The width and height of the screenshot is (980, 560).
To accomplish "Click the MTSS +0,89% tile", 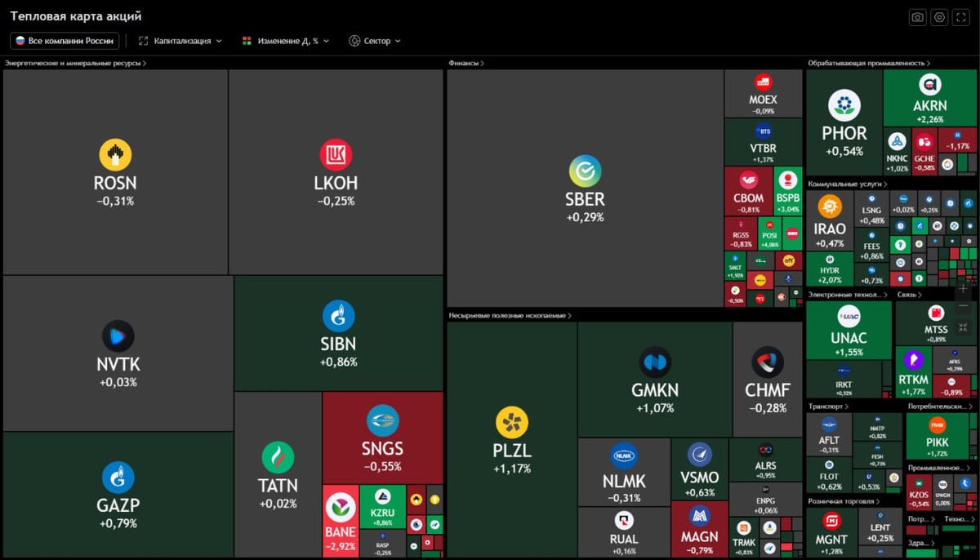I will (x=936, y=323).
